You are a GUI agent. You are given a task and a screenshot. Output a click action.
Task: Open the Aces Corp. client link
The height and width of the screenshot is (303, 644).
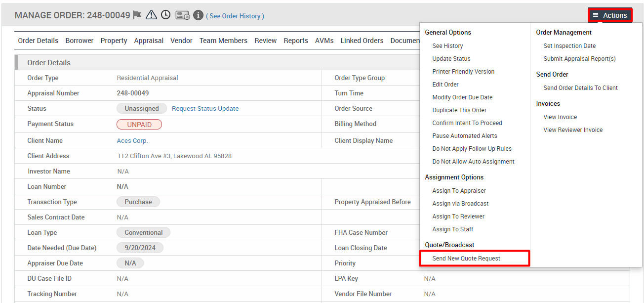point(132,141)
